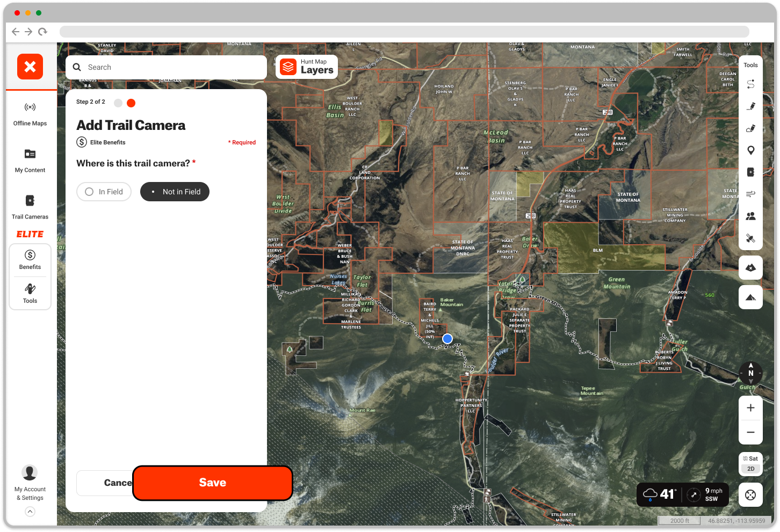Switch the Sat basemap button
The image size is (780, 532).
(x=750, y=458)
